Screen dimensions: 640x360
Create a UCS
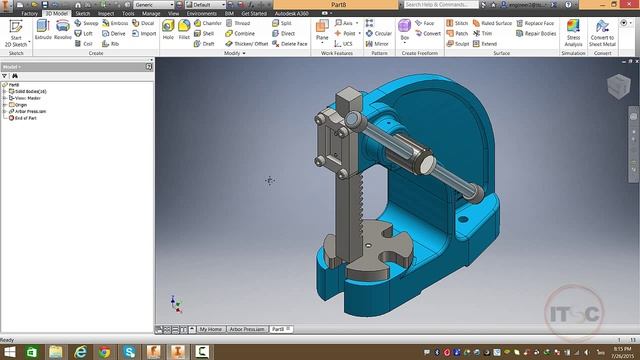point(343,44)
